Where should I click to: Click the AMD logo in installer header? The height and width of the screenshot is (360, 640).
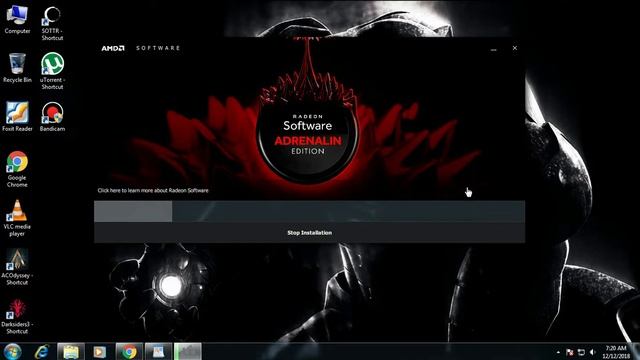tap(113, 48)
